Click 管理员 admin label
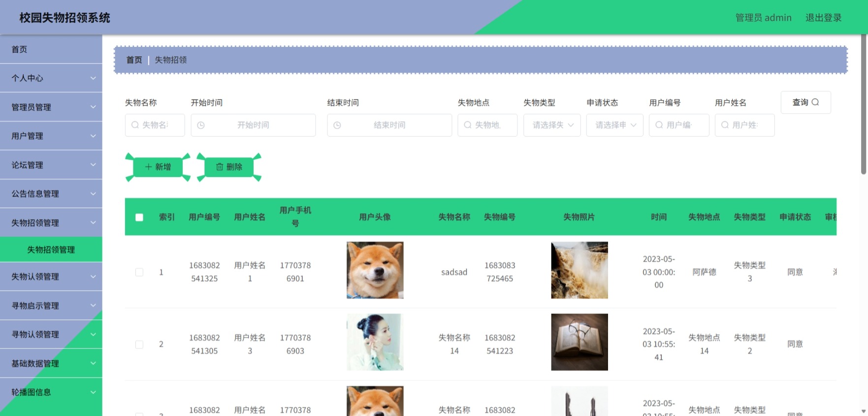Viewport: 868px width, 416px height. click(763, 18)
